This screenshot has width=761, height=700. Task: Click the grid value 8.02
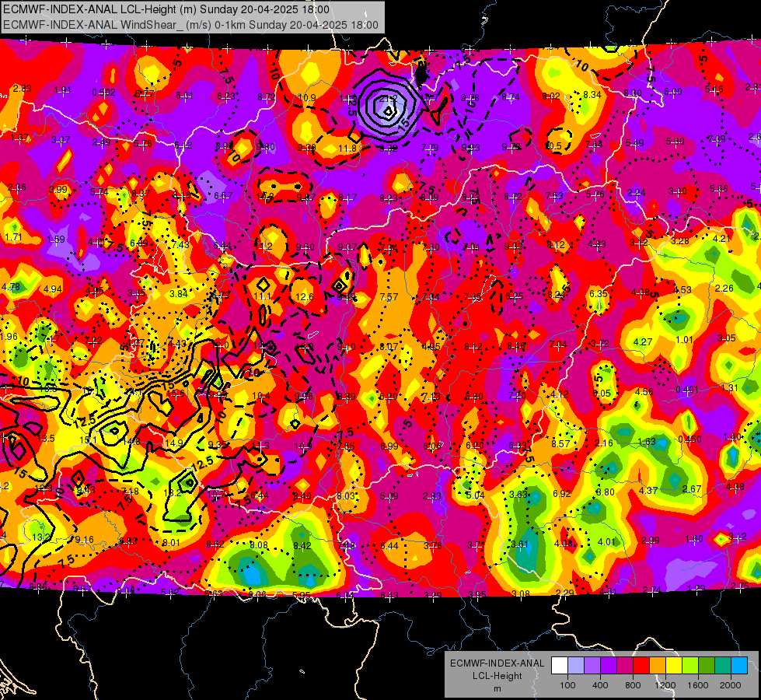click(551, 96)
